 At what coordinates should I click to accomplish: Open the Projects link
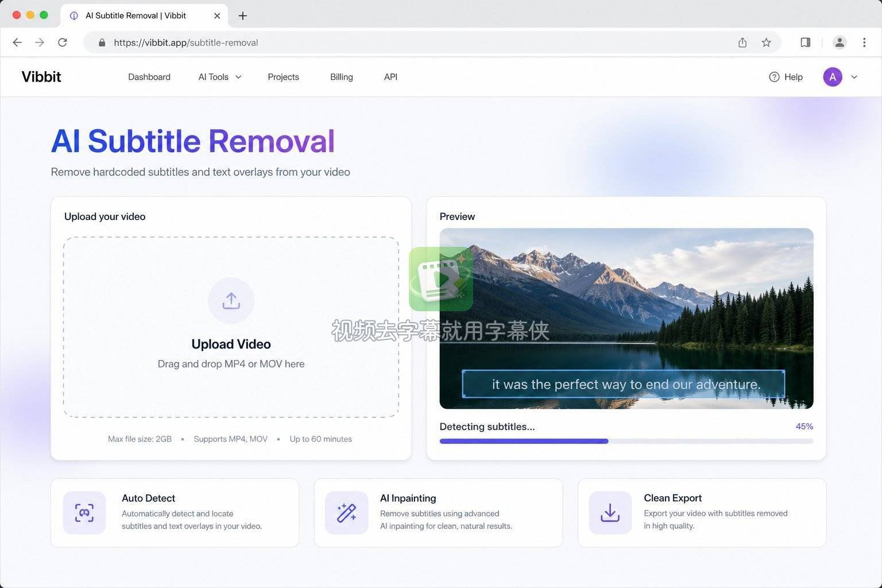(283, 77)
